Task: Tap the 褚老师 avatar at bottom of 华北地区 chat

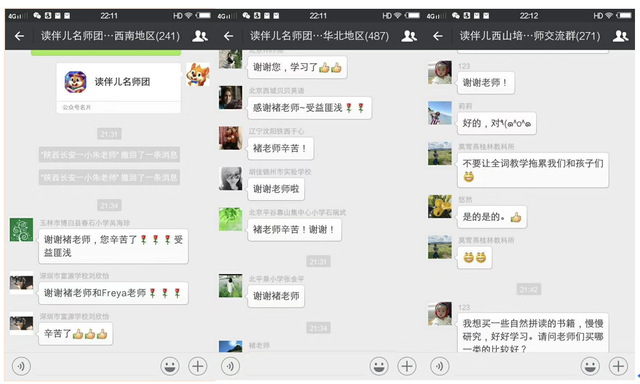Action: 231,346
